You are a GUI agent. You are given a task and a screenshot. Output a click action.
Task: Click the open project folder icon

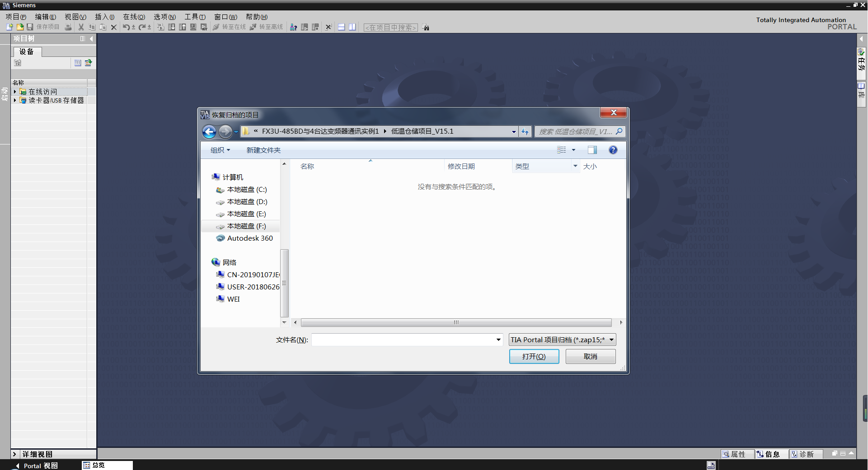20,27
